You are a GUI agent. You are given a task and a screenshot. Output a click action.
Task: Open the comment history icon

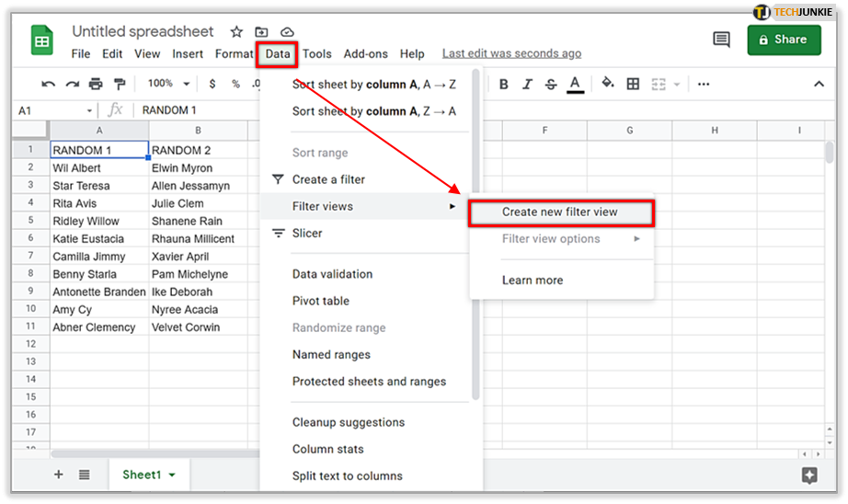[721, 40]
